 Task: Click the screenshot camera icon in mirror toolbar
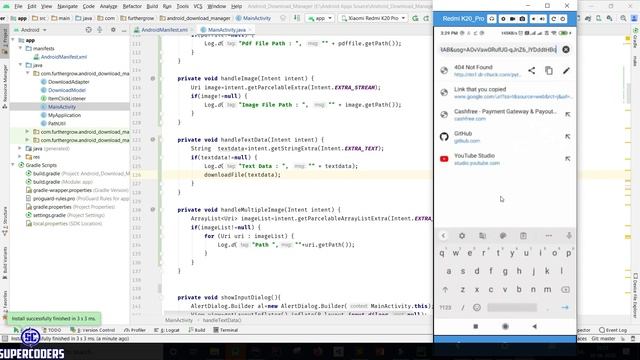tap(522, 19)
